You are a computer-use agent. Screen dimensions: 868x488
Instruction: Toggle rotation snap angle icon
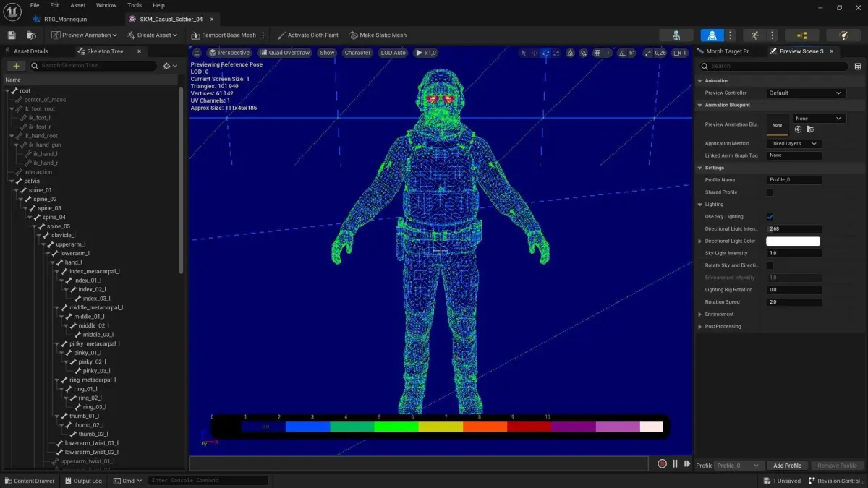(622, 53)
